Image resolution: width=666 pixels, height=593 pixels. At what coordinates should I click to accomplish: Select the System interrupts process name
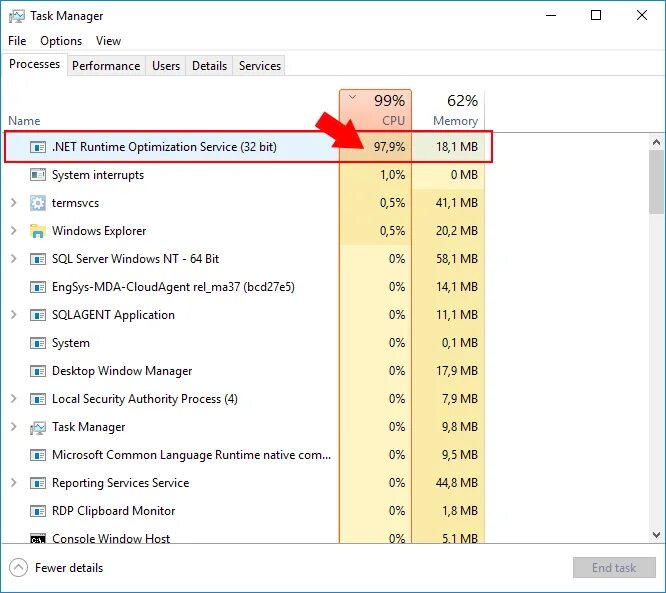(x=98, y=175)
